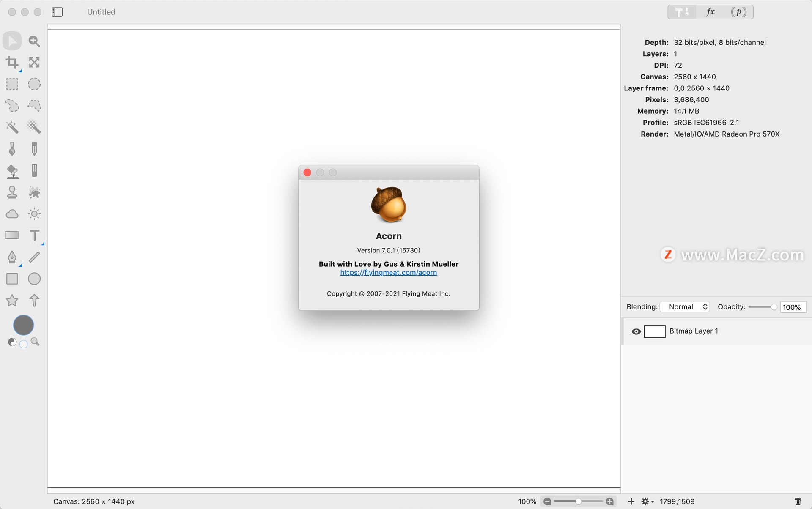Click the small background color circle
Viewport: 812px width, 509px height.
click(24, 344)
